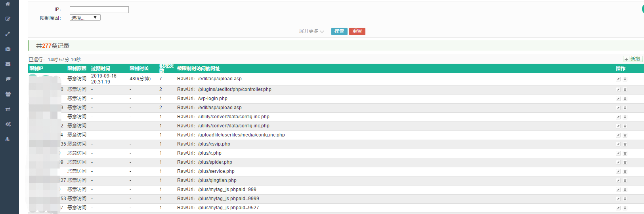Expand more filters via 展开更多
This screenshot has height=214, width=644.
311,31
